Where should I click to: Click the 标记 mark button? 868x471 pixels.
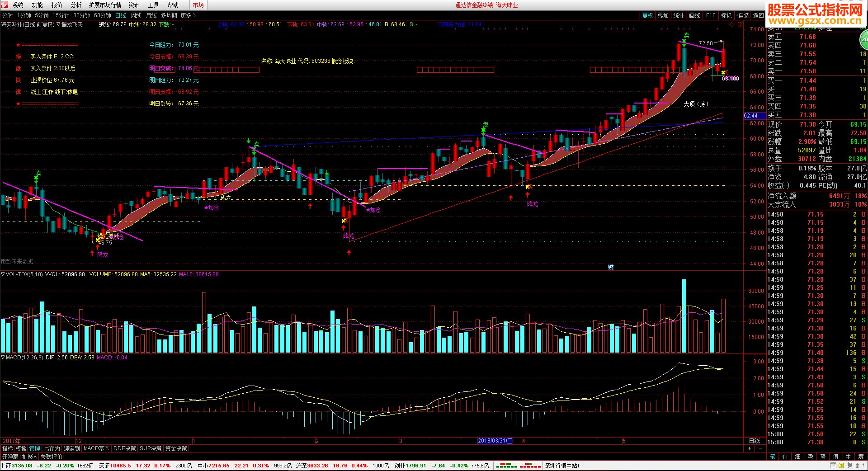(726, 15)
